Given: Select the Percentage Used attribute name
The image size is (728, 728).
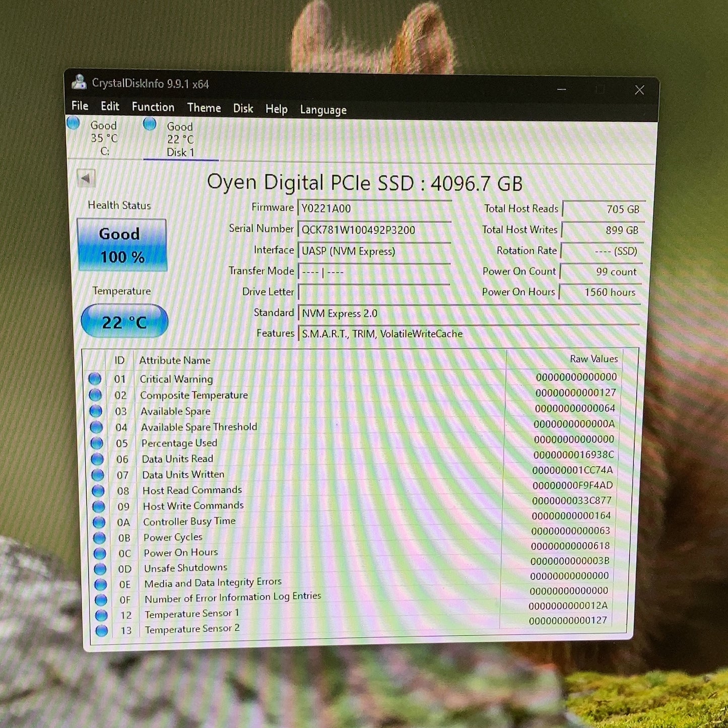Looking at the screenshot, I should [x=179, y=443].
